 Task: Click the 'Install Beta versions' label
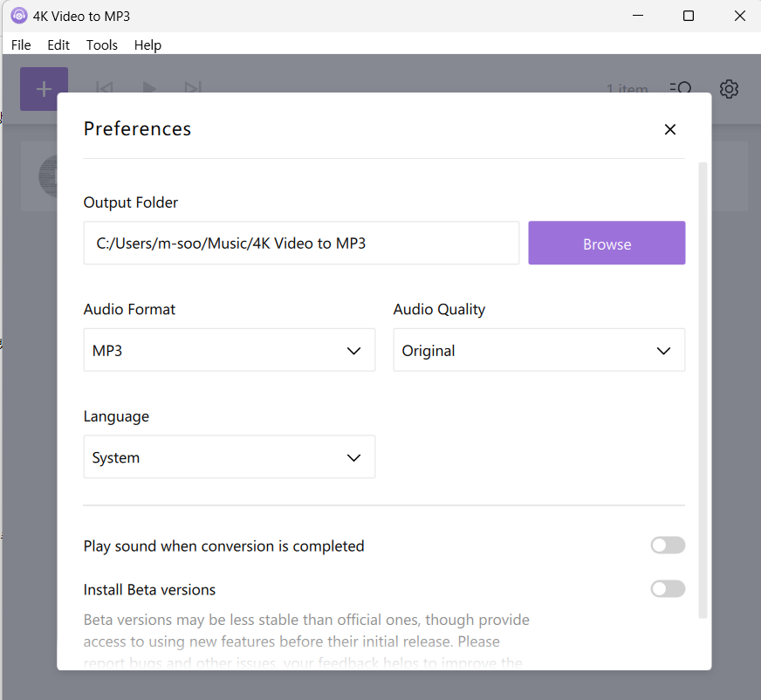(x=149, y=590)
